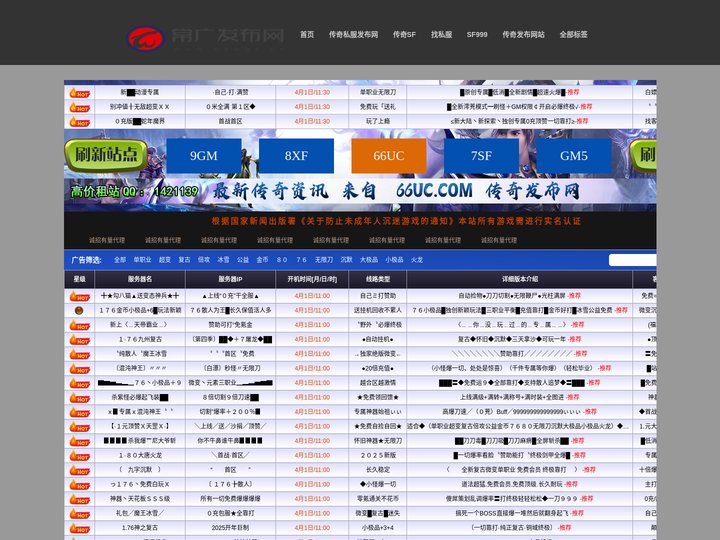This screenshot has height=540, width=720.
Task: Click HOT icon in 神器丶天花板ＳＳＳ级 row
Action: pos(79,499)
